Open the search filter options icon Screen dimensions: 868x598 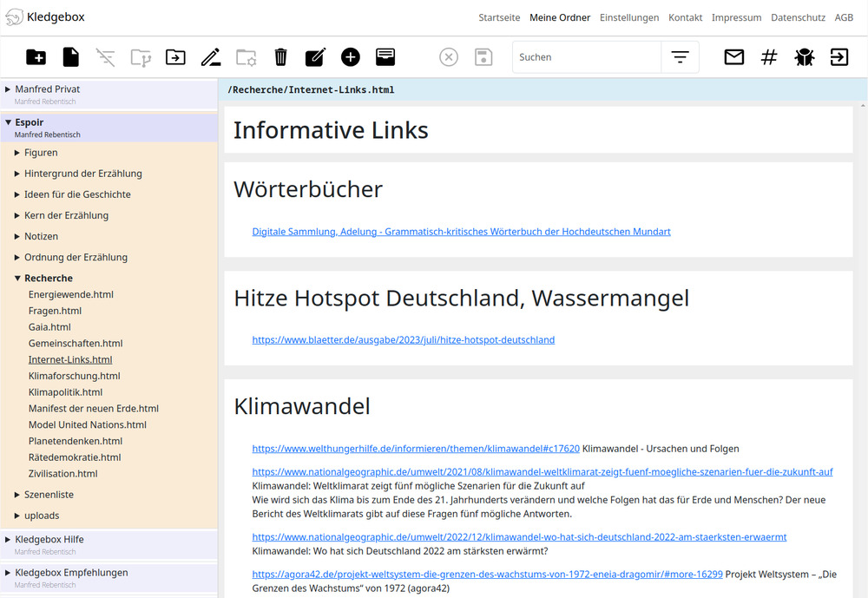point(680,57)
